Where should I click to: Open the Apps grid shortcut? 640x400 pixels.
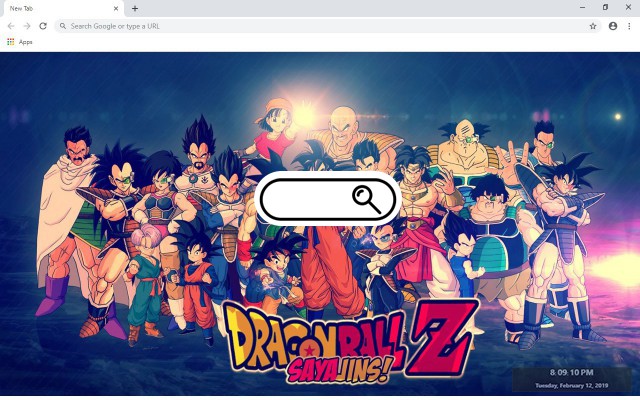[x=11, y=42]
